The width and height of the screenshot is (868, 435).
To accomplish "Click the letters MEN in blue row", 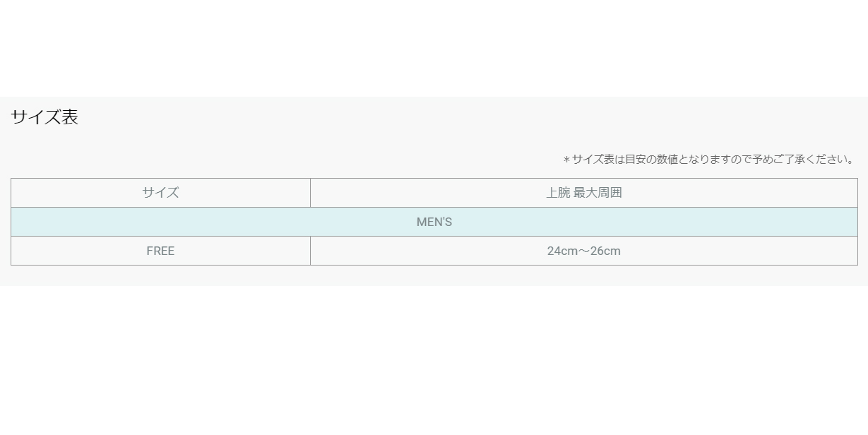I will click(429, 222).
